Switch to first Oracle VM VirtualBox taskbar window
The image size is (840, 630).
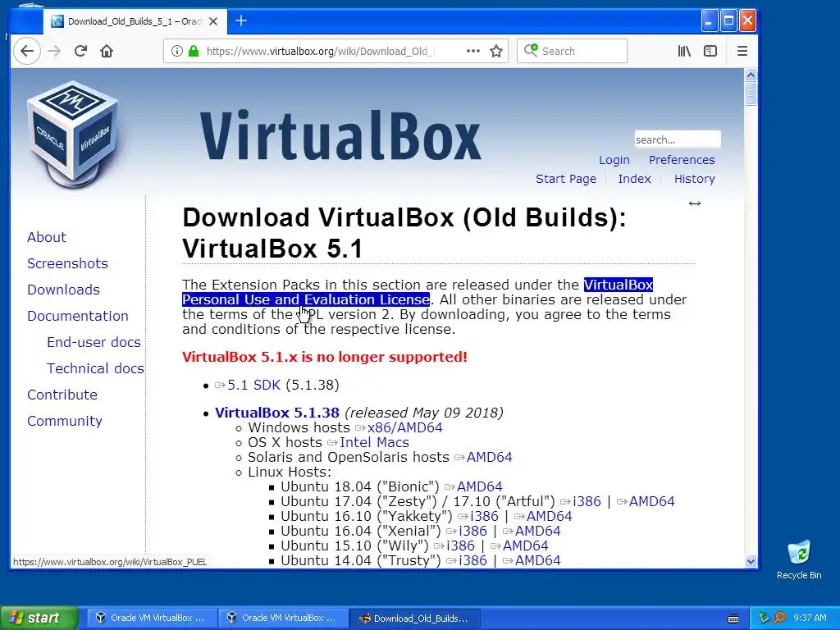[152, 618]
